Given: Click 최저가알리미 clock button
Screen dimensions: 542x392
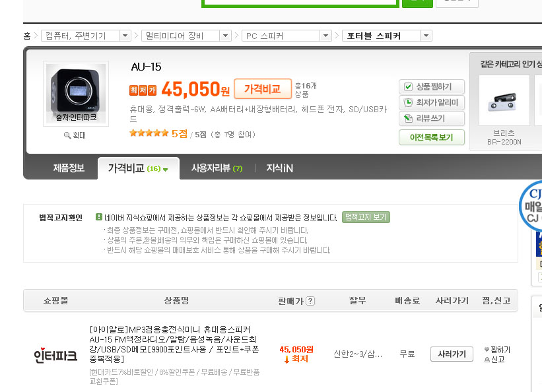Looking at the screenshot, I should (x=431, y=102).
